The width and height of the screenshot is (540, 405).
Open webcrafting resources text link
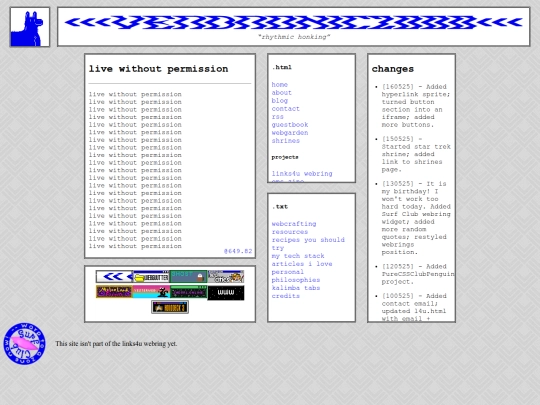294,228
